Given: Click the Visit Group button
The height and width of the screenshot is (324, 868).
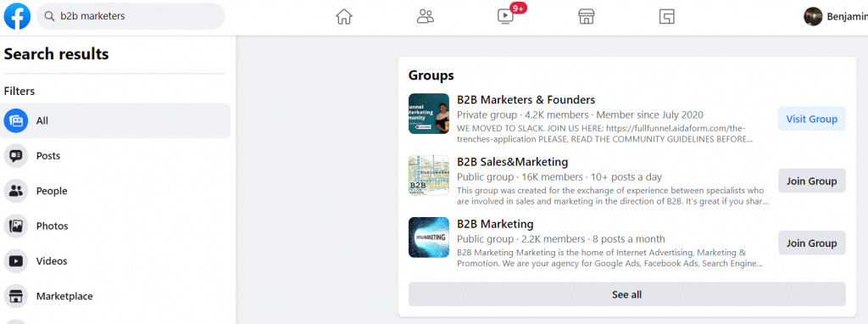Looking at the screenshot, I should 811,119.
